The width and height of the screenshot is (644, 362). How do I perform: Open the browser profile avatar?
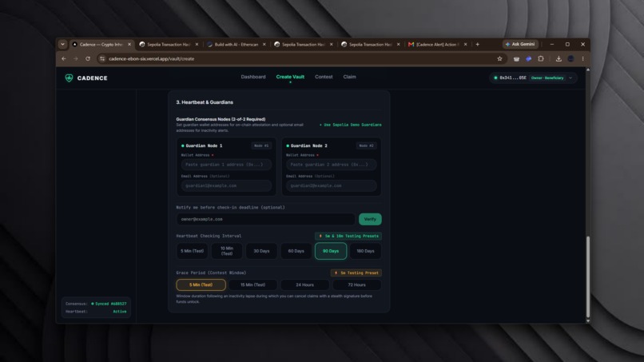(x=571, y=59)
